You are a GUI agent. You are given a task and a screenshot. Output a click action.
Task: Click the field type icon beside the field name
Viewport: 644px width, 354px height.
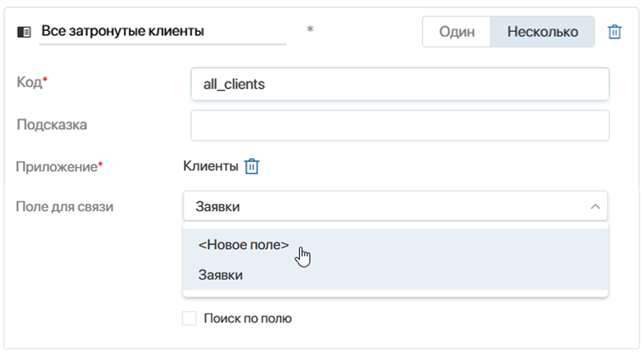24,32
